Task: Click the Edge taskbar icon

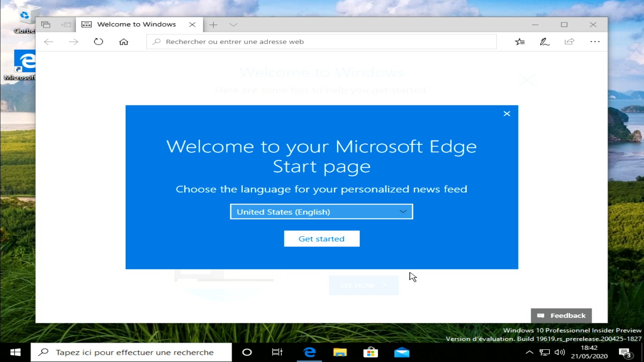Action: pos(310,353)
